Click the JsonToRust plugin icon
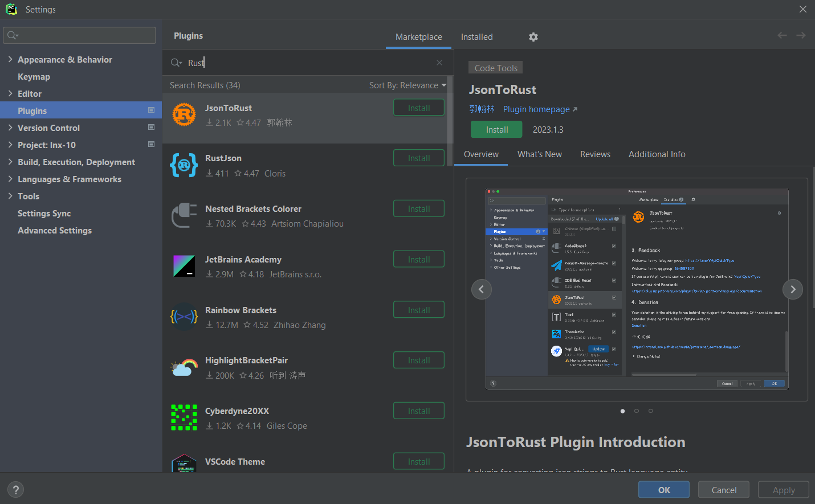 (x=184, y=115)
